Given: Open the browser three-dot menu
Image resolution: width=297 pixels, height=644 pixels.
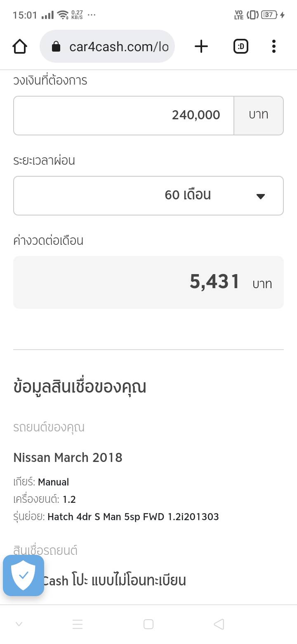Looking at the screenshot, I should point(273,47).
